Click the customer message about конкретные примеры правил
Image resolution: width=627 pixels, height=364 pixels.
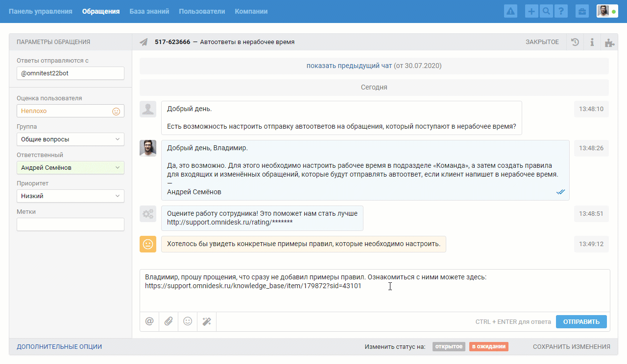tap(304, 244)
